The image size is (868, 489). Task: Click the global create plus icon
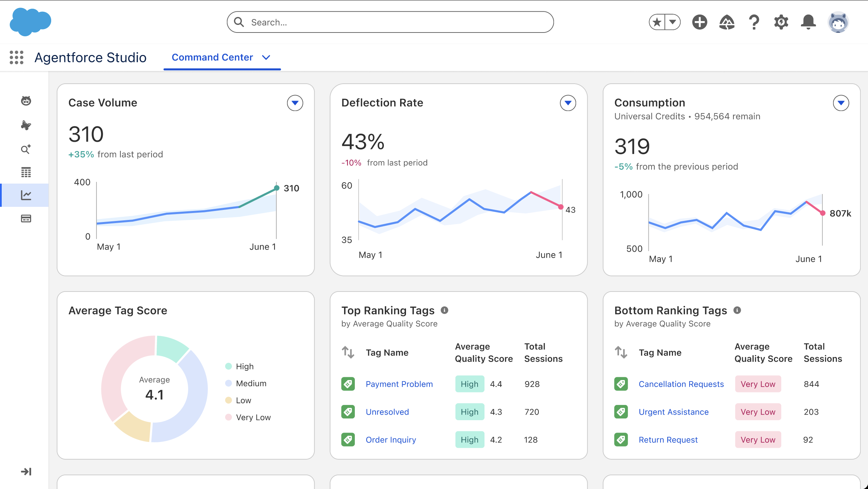[x=699, y=22]
